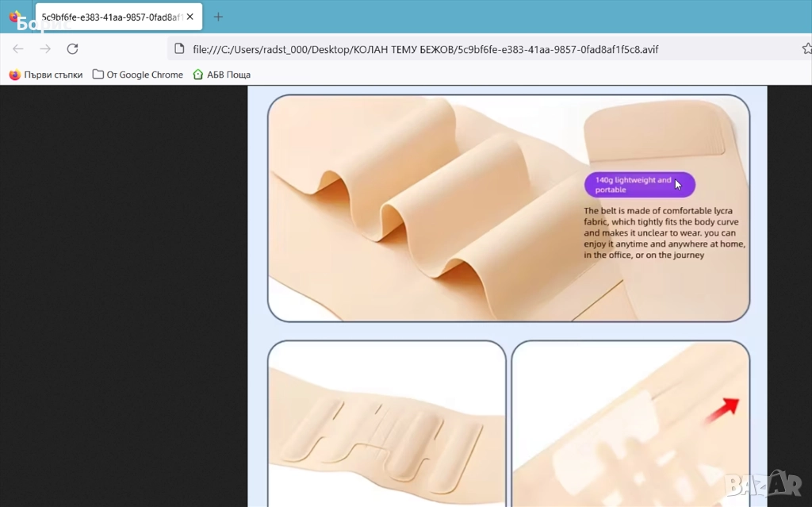The height and width of the screenshot is (507, 812).
Task: Close the 5c9bf6fe avif tab
Action: (x=189, y=17)
